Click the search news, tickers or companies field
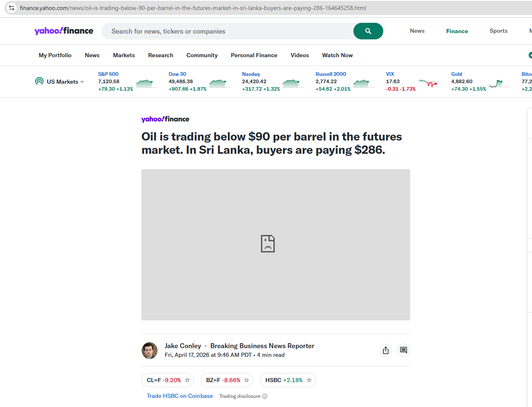 (x=227, y=31)
